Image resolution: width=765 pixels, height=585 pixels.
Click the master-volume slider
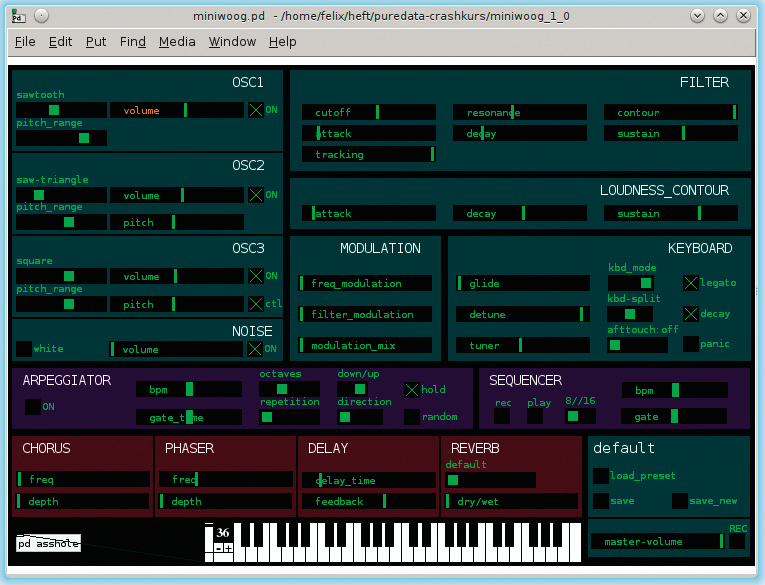(x=656, y=541)
